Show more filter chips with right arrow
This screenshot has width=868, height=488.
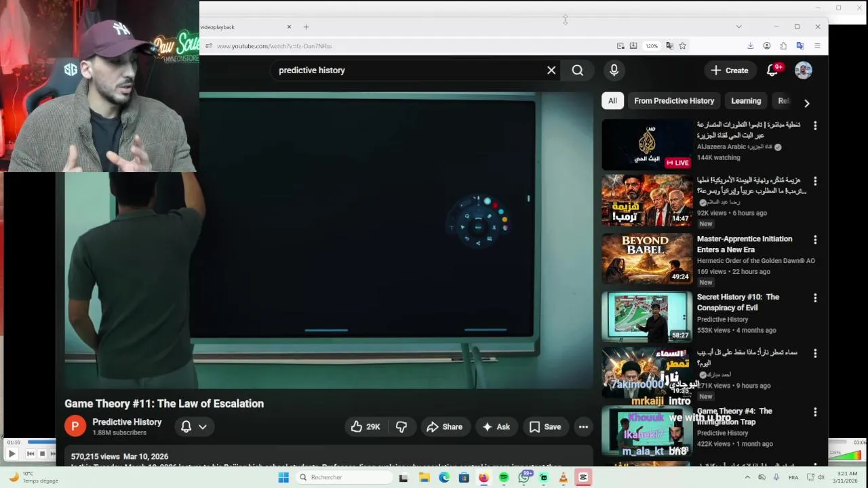tap(806, 103)
